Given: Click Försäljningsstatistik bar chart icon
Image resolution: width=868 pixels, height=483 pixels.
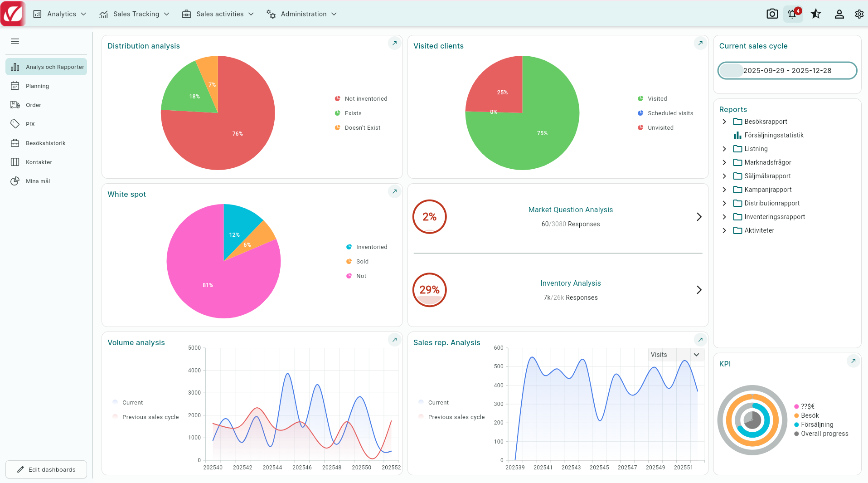Looking at the screenshot, I should (737, 135).
